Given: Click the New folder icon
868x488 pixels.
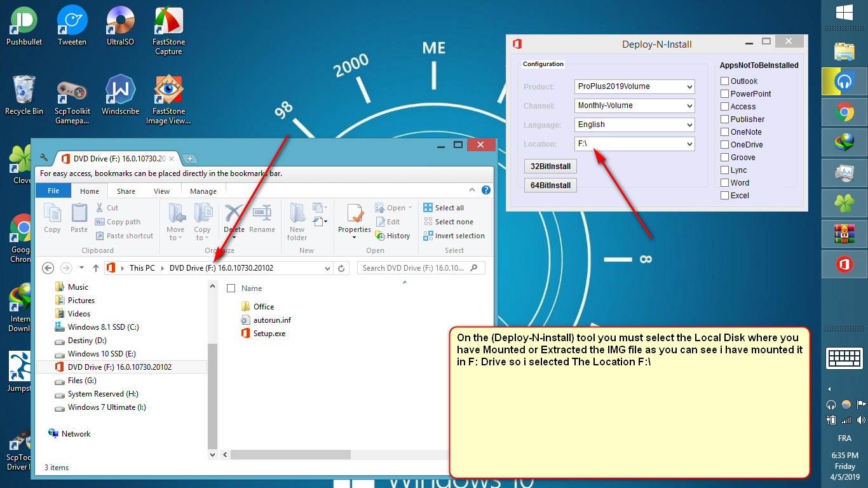Looking at the screenshot, I should 297,214.
